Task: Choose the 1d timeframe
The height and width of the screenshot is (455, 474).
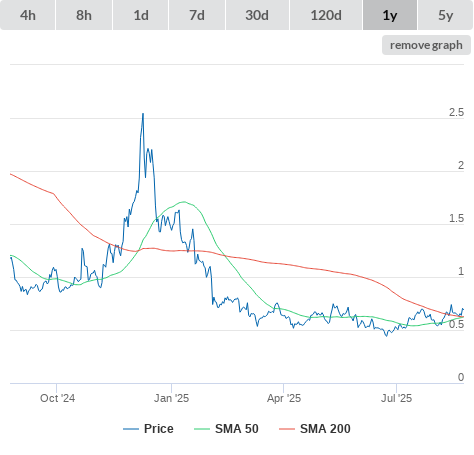Action: tap(141, 15)
